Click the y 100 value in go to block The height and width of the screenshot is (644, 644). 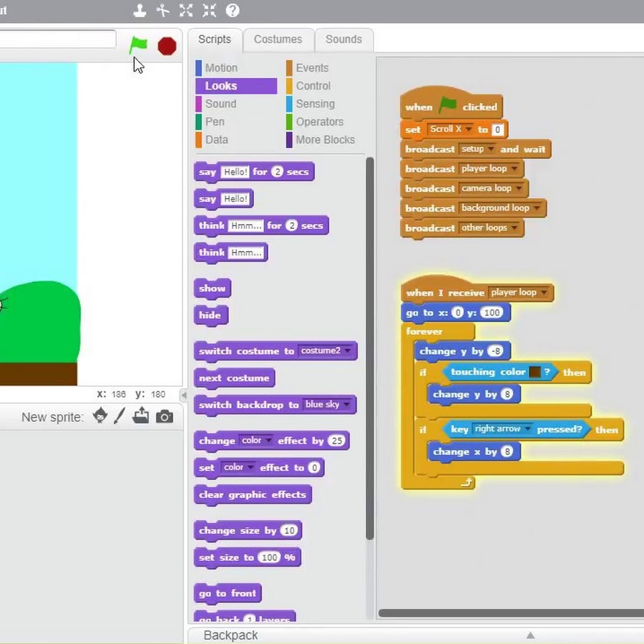tap(492, 313)
